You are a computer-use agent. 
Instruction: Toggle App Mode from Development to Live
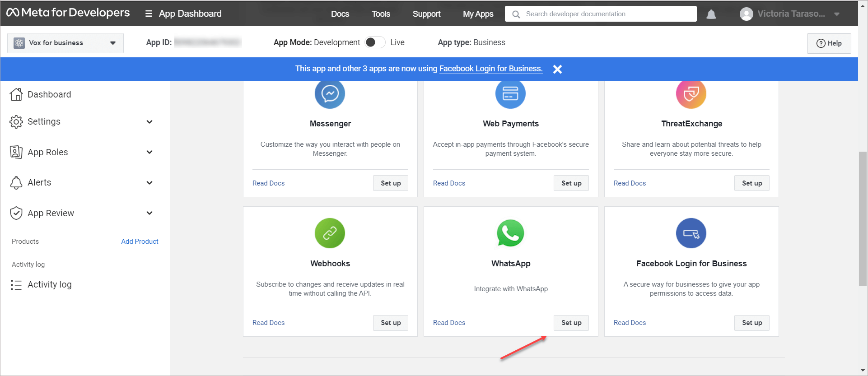coord(375,42)
